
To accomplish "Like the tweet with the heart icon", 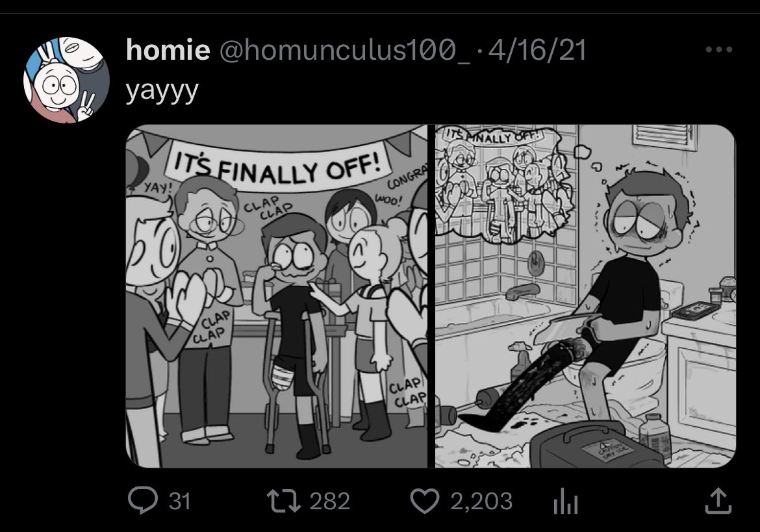I will coord(425,501).
